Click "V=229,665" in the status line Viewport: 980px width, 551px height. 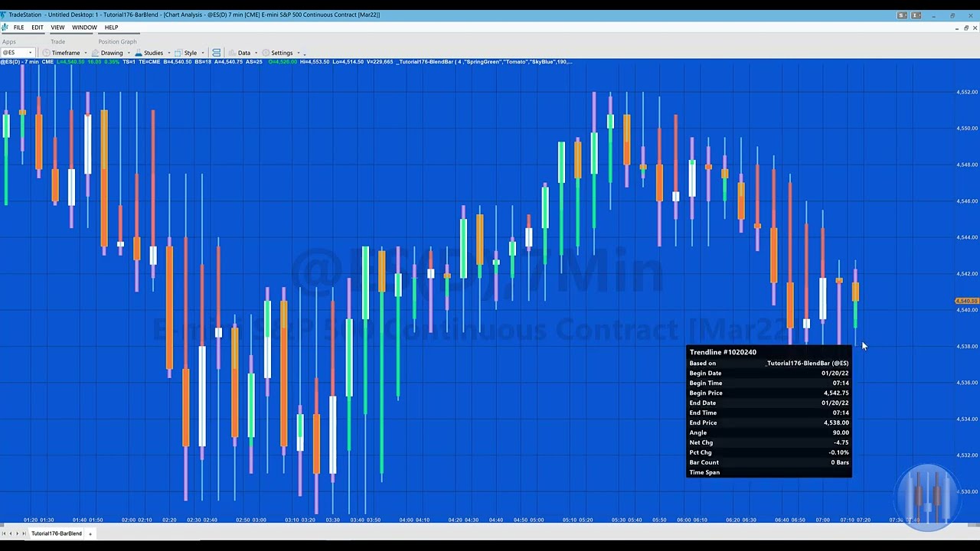(380, 62)
